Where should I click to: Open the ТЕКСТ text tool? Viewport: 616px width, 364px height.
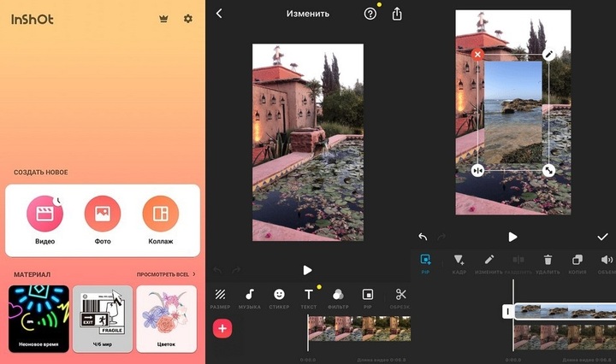coord(309,299)
